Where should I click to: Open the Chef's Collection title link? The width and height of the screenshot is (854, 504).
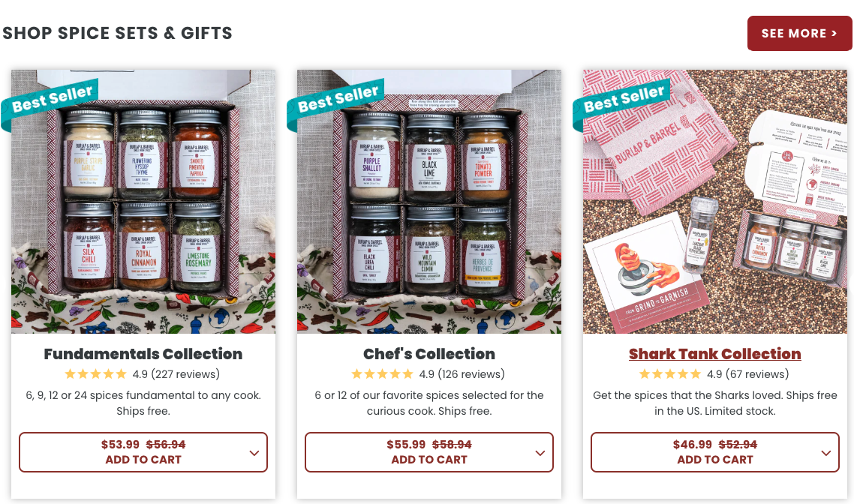(429, 354)
